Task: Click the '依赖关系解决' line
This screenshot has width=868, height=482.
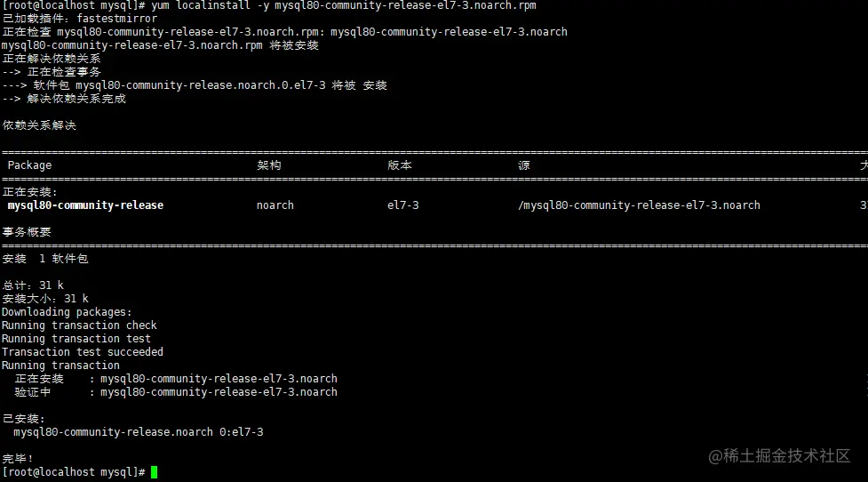Action: click(x=39, y=125)
